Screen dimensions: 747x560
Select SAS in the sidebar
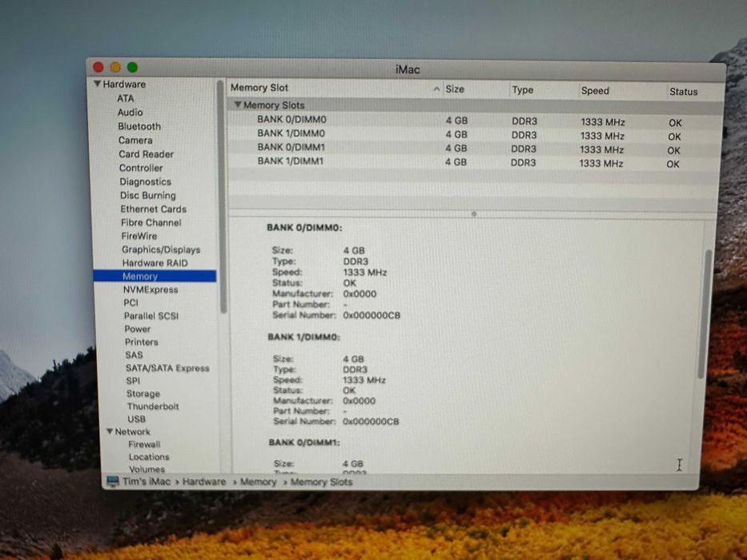[x=134, y=354]
